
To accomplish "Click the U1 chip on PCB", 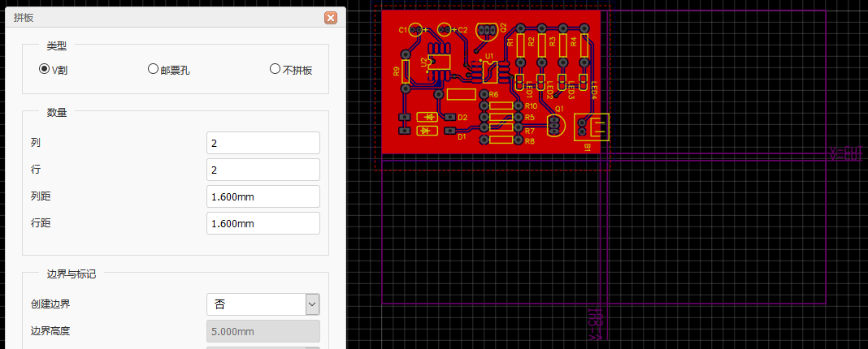I will tap(488, 72).
